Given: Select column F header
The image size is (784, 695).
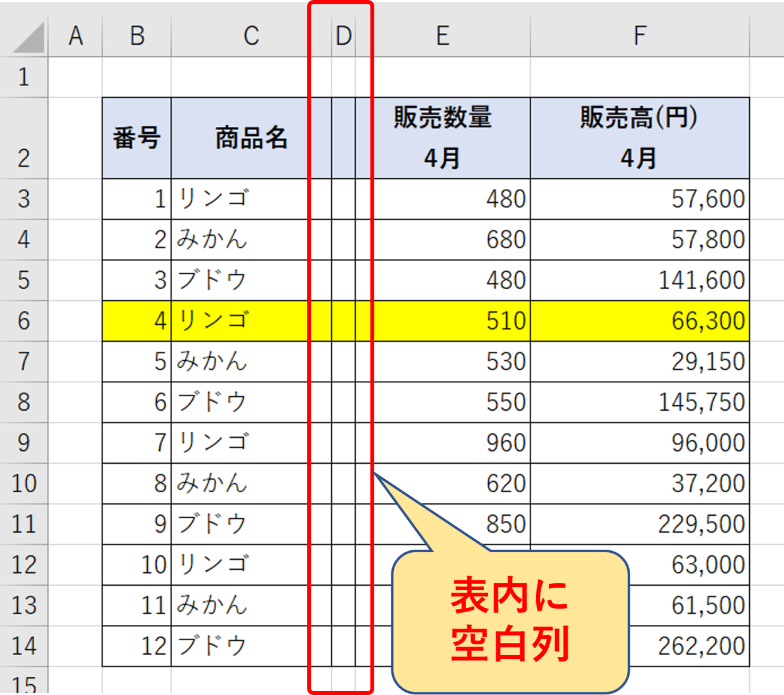Looking at the screenshot, I should (639, 36).
